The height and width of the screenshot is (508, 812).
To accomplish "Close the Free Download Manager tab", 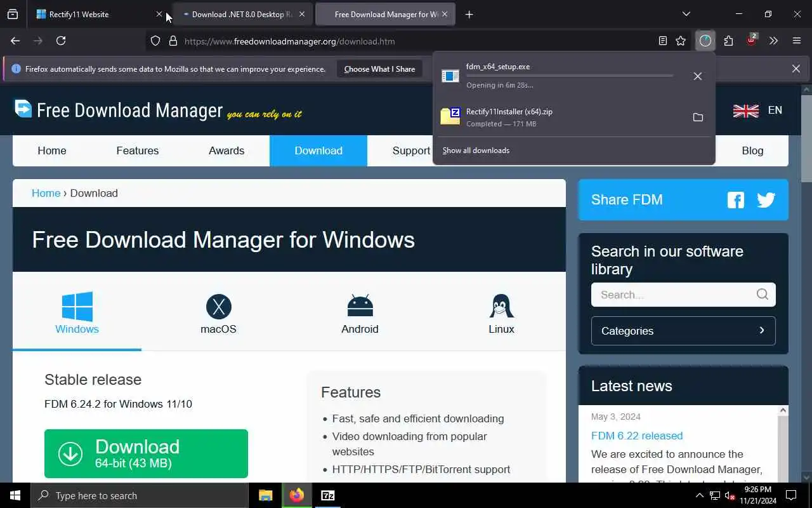I will click(445, 14).
